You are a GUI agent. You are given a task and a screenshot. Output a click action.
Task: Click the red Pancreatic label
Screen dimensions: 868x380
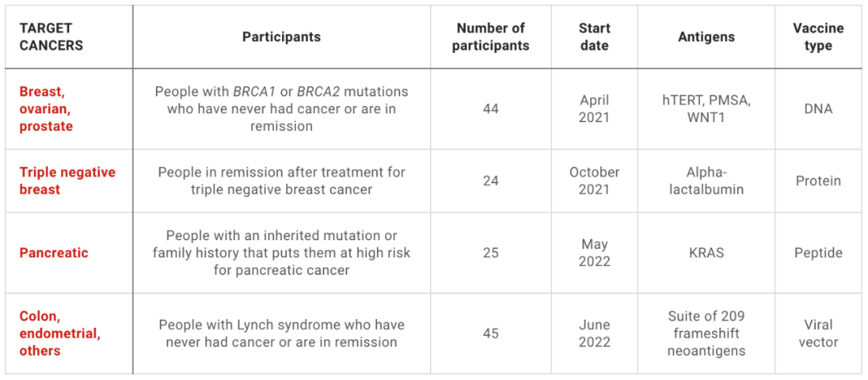[x=54, y=253]
